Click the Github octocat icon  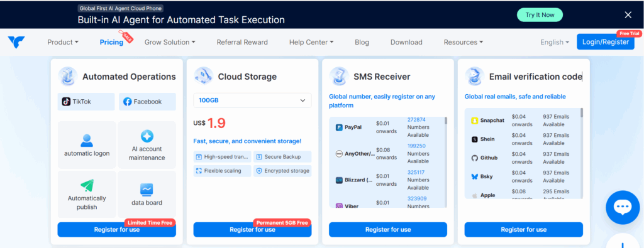point(475,158)
